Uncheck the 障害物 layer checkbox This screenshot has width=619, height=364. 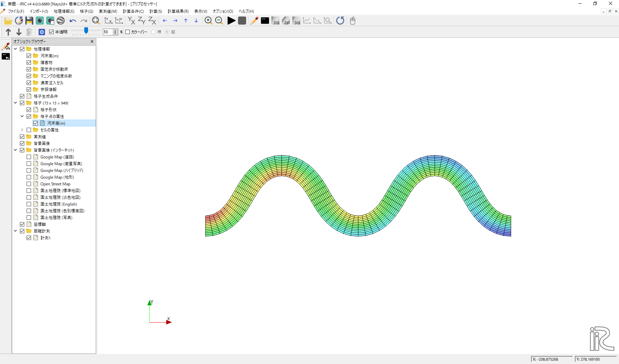coord(29,63)
